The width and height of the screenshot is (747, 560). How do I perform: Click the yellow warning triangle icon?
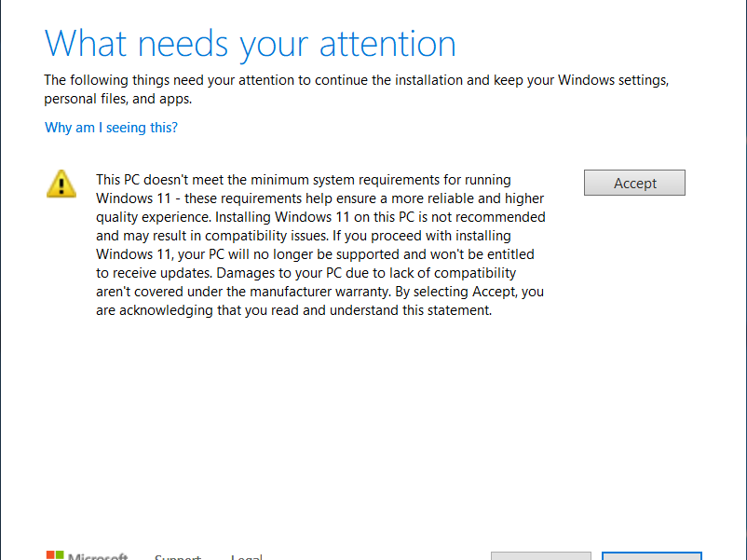(x=61, y=183)
